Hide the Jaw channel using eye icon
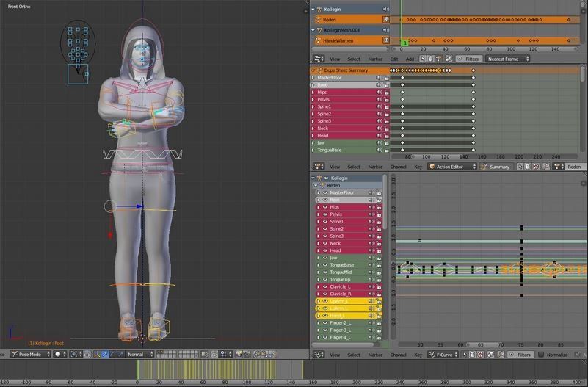The image size is (588, 387). [x=324, y=258]
